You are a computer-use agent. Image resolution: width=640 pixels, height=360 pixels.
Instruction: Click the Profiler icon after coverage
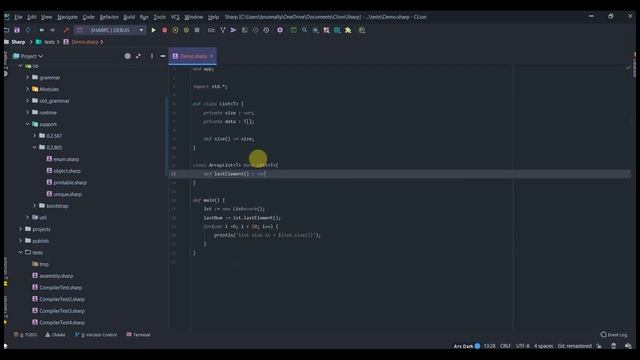(x=186, y=30)
